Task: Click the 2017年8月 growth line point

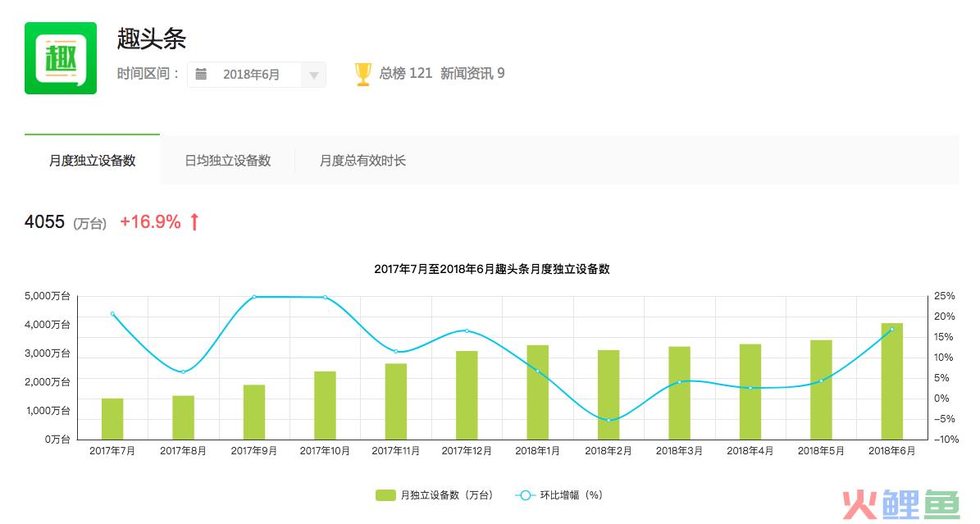Action: [183, 372]
